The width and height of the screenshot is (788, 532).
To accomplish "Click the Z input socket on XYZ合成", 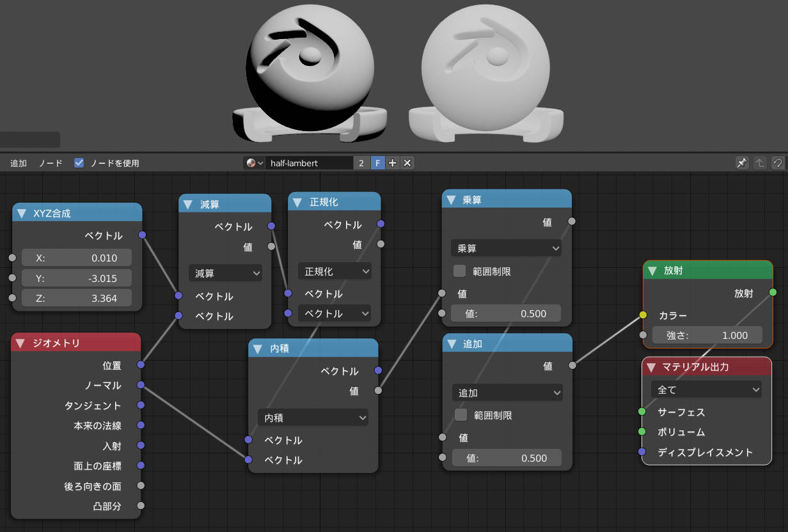I will click(12, 298).
